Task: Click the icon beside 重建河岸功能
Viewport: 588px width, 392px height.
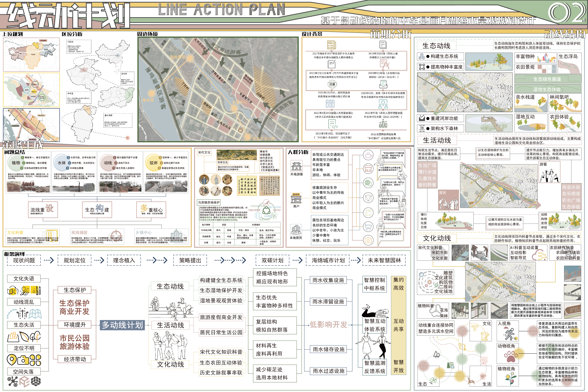Action: (422, 118)
